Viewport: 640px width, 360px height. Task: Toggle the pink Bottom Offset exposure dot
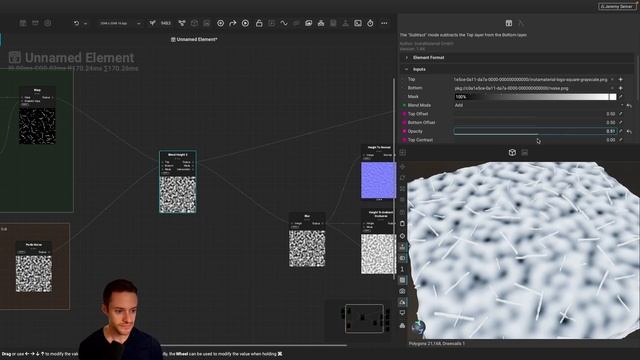404,122
